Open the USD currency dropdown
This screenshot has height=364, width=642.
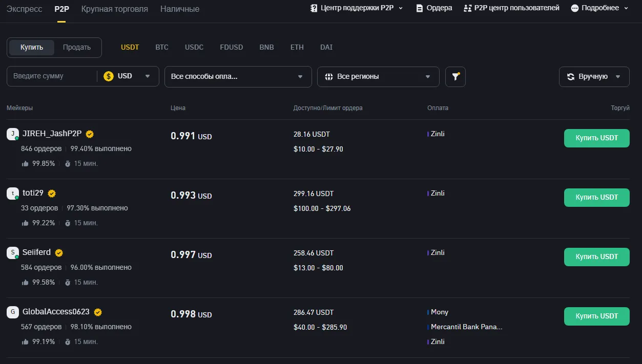[x=128, y=76]
